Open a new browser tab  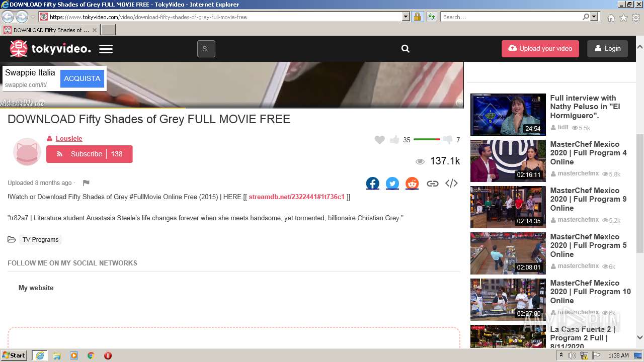pyautogui.click(x=108, y=30)
